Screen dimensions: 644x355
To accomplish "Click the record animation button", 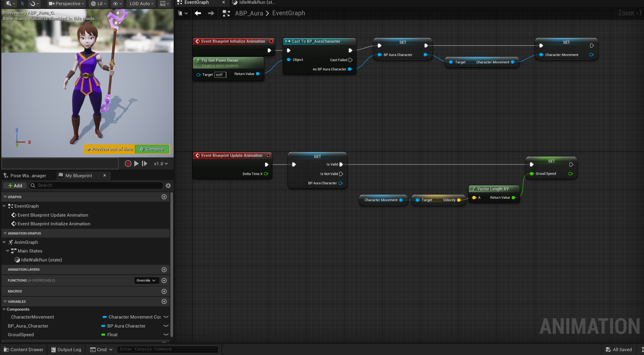I will click(128, 164).
